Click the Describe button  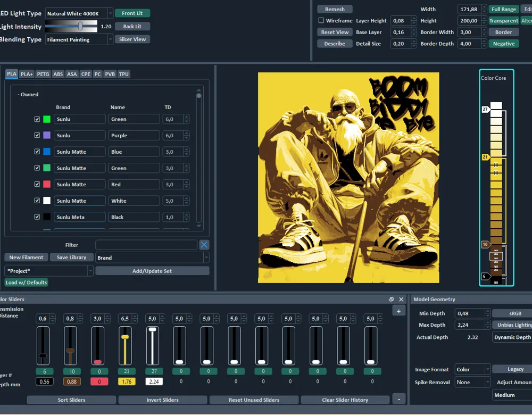pos(335,44)
